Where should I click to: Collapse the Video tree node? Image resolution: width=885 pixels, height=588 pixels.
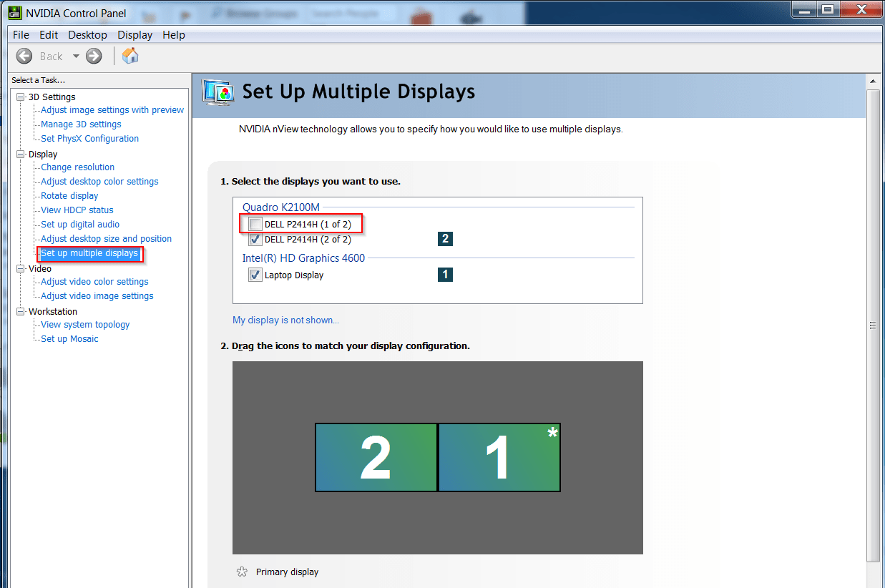click(20, 268)
